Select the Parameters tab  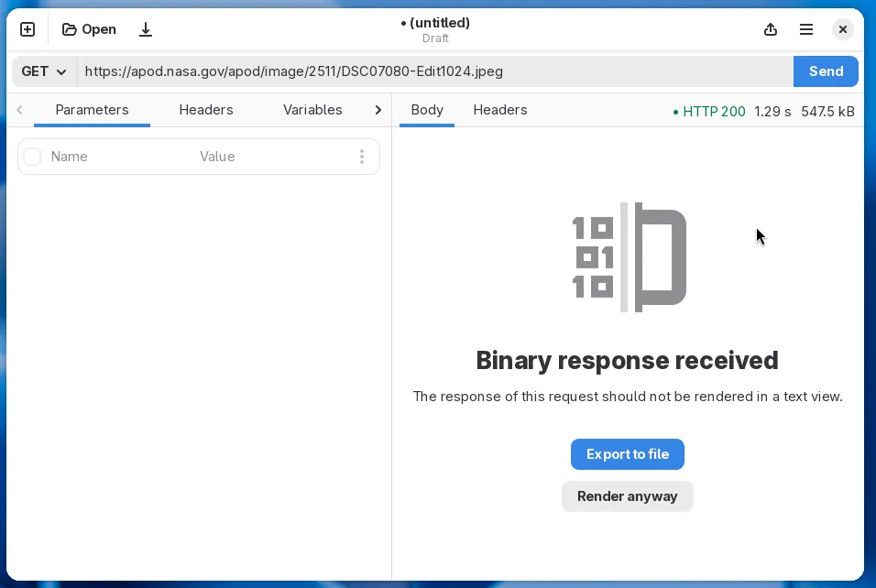[92, 110]
